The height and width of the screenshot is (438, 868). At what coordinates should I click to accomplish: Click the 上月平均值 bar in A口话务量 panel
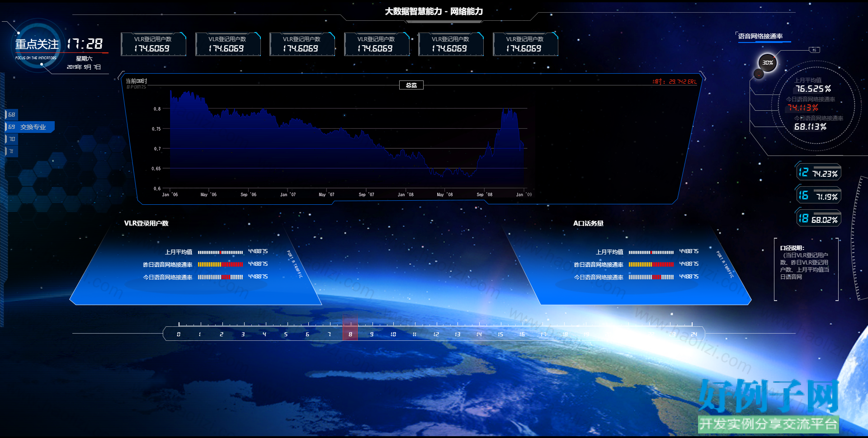coord(651,252)
